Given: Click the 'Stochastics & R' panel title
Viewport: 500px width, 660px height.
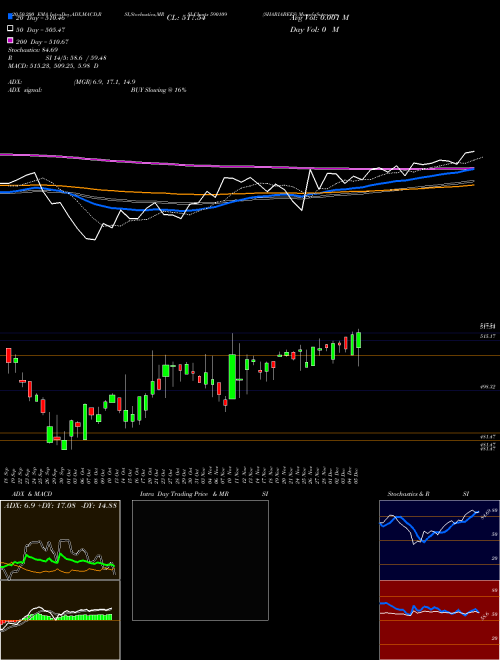Looking at the screenshot, I should pos(409,494).
